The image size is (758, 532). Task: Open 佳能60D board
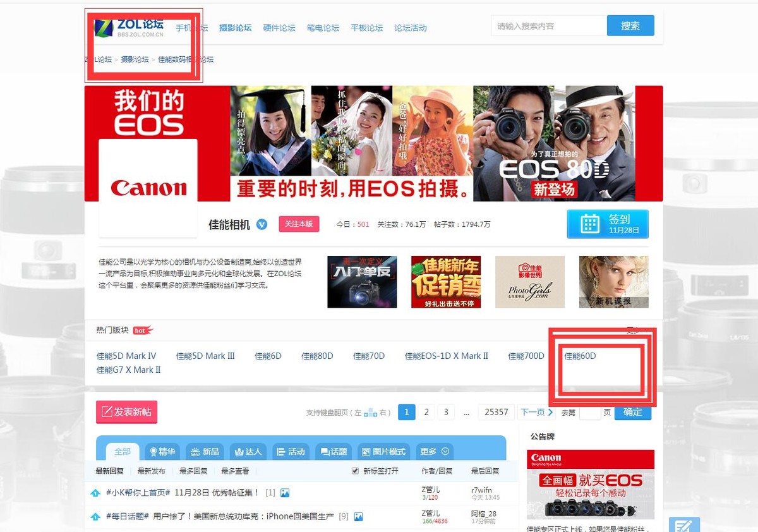[580, 356]
